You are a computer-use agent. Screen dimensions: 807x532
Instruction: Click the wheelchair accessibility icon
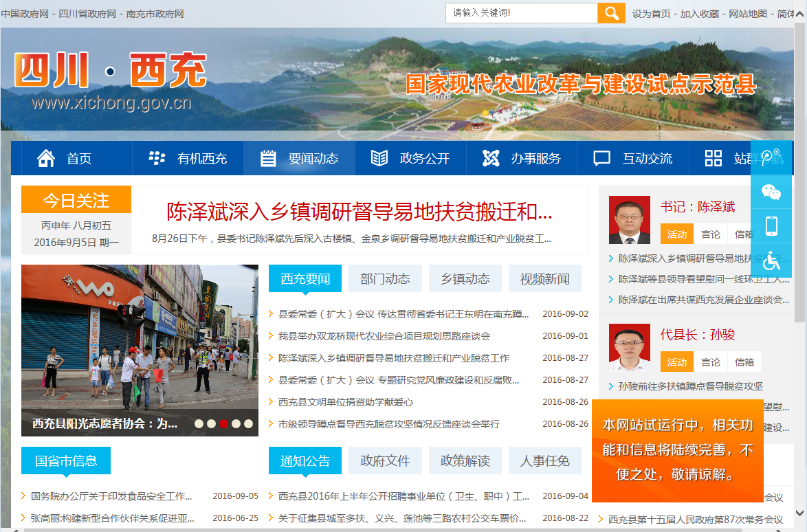point(771,261)
